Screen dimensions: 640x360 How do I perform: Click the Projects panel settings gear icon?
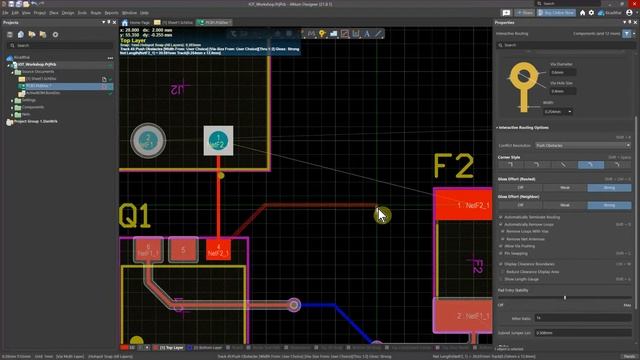56,35
